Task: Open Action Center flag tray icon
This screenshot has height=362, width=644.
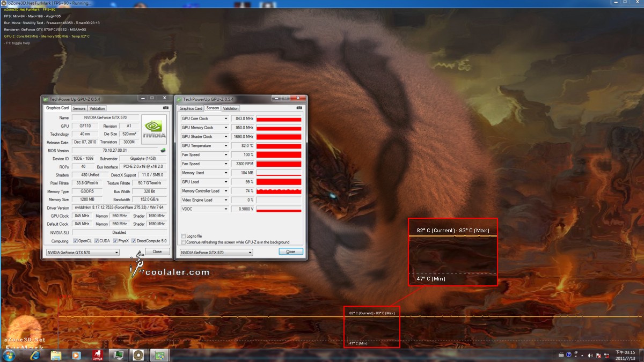Action: pos(599,355)
